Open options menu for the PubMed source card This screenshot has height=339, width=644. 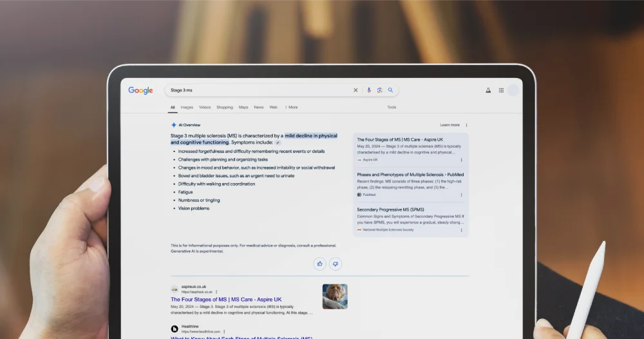pyautogui.click(x=461, y=195)
